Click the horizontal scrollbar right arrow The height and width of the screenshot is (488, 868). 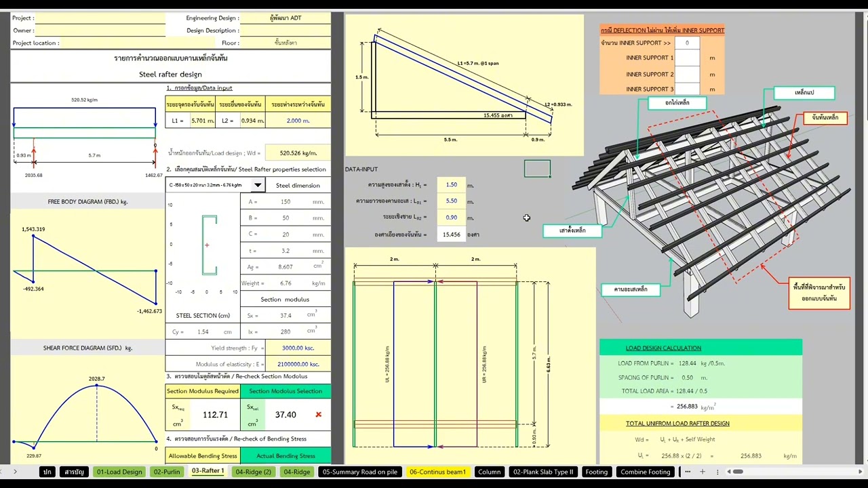860,472
